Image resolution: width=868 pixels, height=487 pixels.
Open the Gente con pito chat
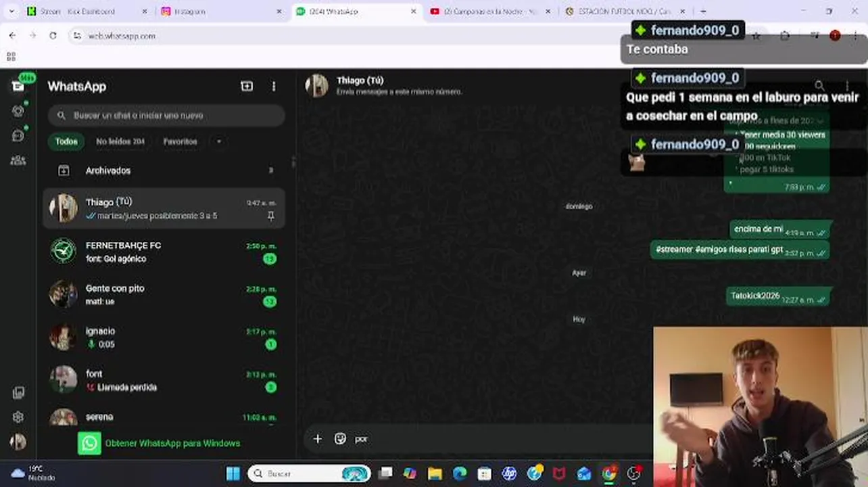(x=164, y=294)
